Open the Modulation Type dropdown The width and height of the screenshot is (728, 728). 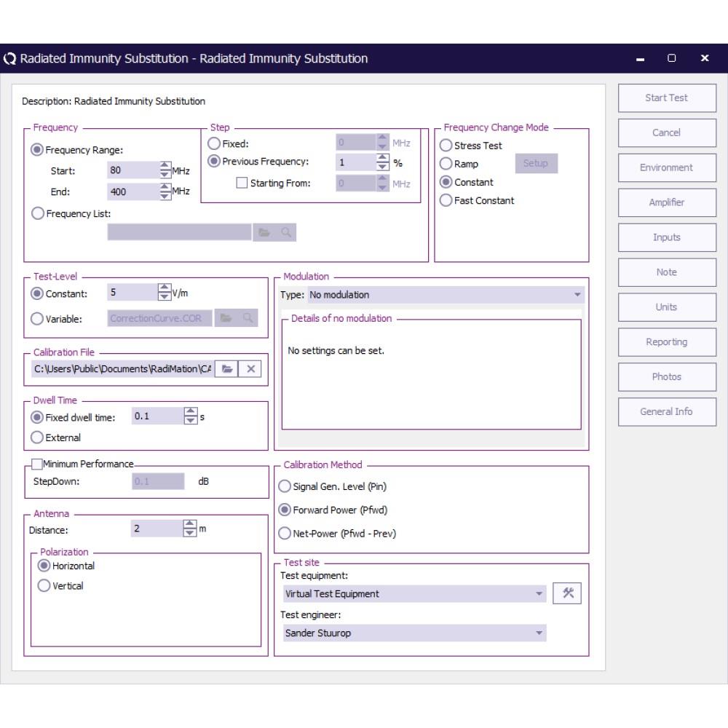pyautogui.click(x=577, y=294)
